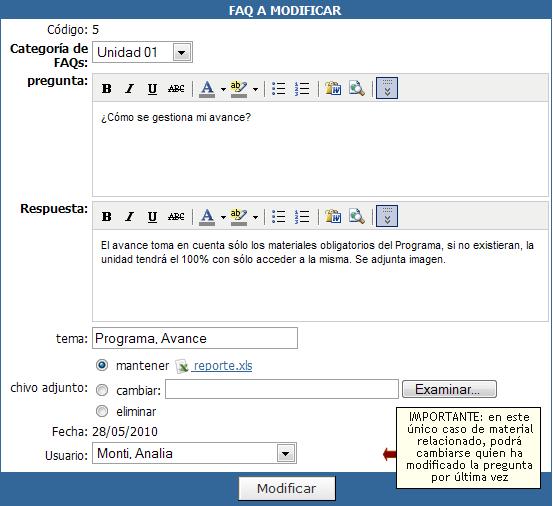
Task: Toggle italic in pregunta editor toolbar
Action: click(x=129, y=88)
